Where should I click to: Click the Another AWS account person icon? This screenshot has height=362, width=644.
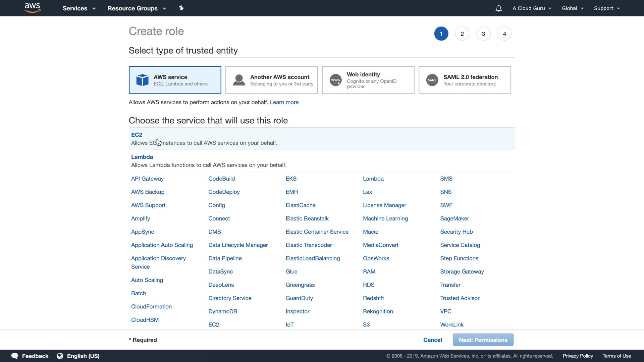pyautogui.click(x=239, y=80)
